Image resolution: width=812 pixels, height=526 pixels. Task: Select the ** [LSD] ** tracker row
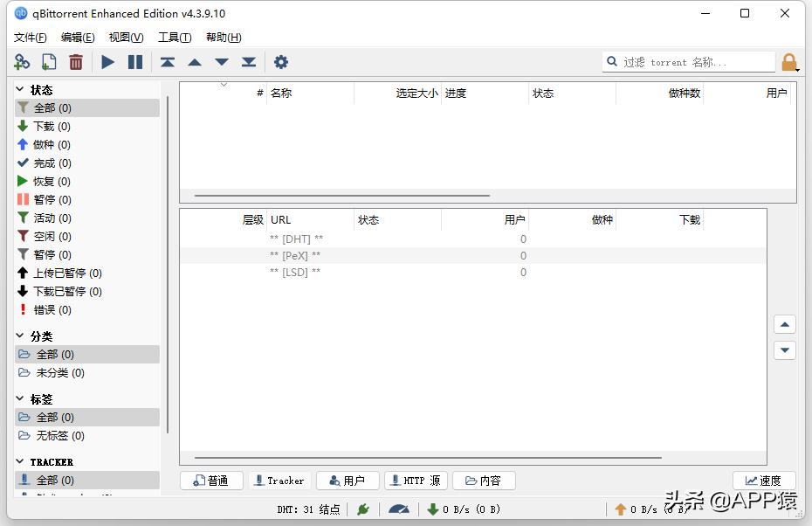pos(473,272)
